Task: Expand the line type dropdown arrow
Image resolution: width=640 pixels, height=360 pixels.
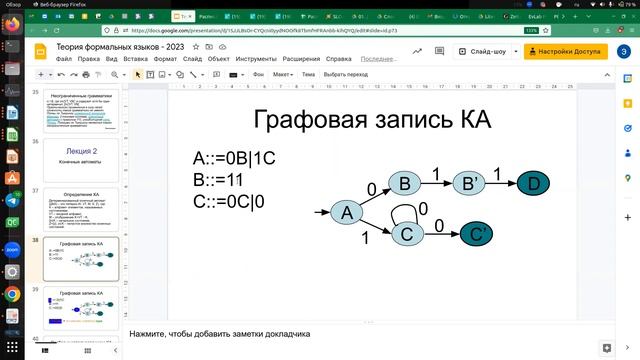Action: click(x=202, y=75)
